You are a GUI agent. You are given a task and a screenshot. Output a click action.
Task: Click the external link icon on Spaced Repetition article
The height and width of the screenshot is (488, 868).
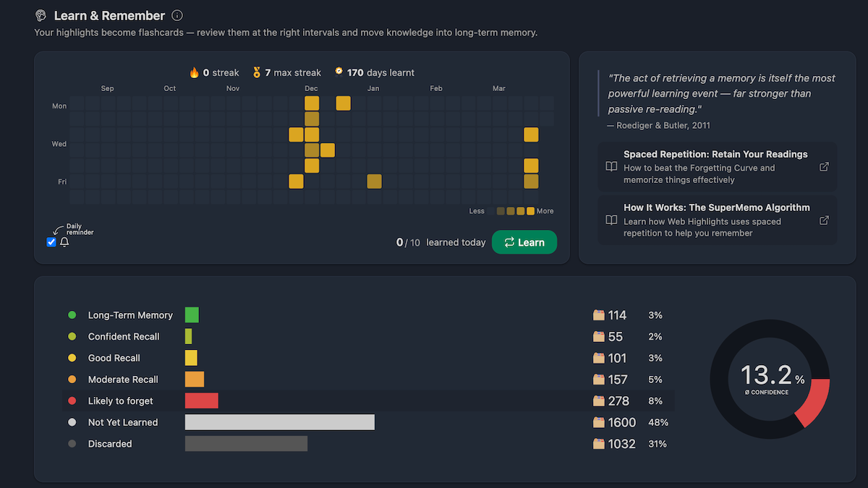click(824, 166)
